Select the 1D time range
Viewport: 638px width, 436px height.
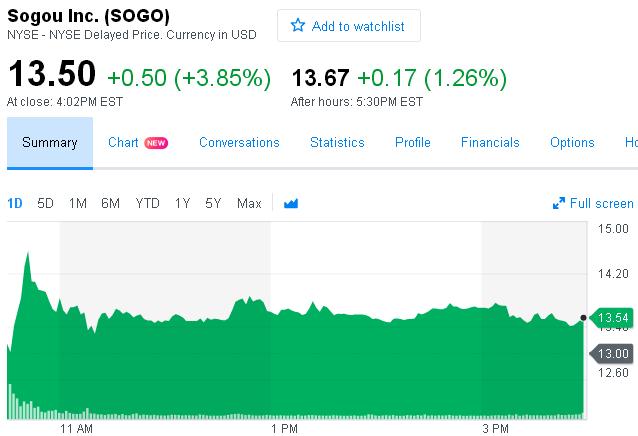pos(15,203)
